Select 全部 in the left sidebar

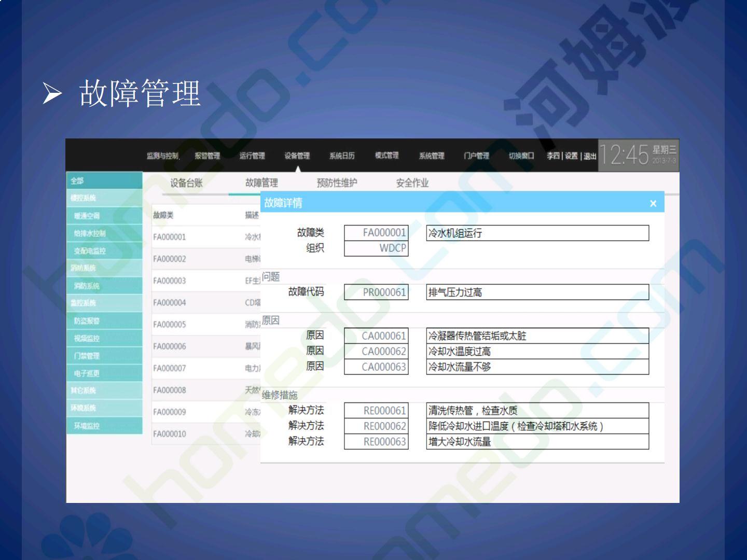(104, 180)
